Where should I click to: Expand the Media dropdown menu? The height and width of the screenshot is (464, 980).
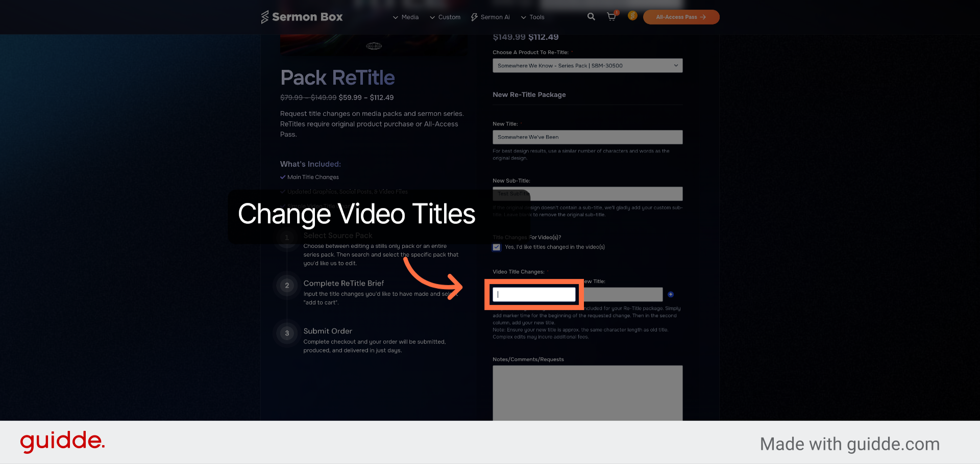406,17
